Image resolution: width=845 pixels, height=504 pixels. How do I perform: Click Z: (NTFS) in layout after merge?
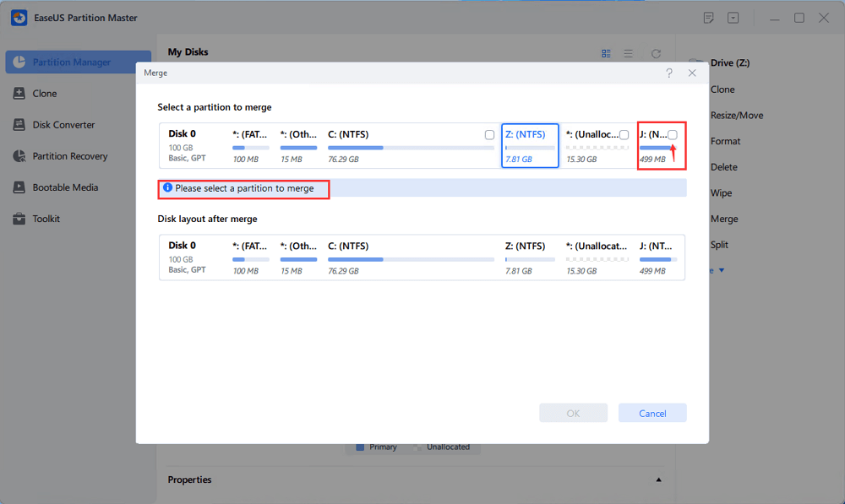530,257
